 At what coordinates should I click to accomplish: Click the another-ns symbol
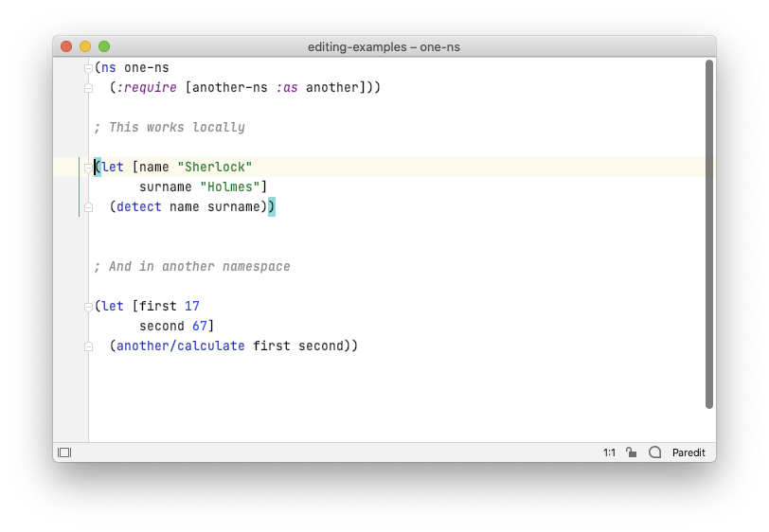click(229, 88)
